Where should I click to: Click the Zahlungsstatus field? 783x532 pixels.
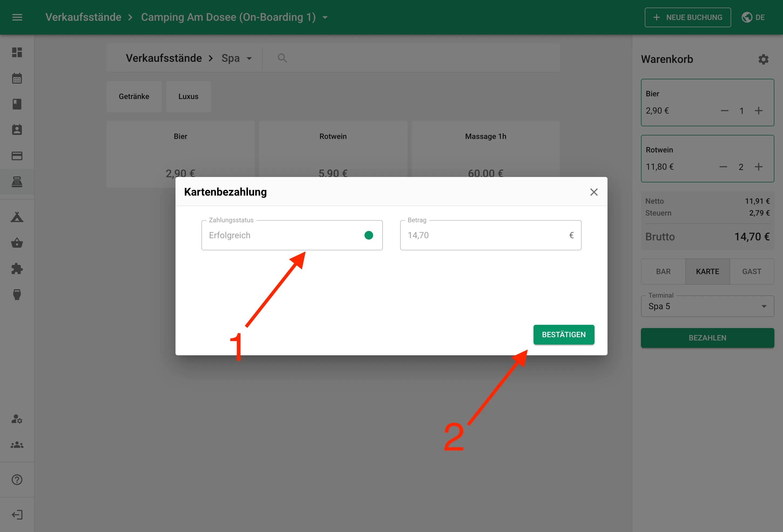[x=292, y=235]
